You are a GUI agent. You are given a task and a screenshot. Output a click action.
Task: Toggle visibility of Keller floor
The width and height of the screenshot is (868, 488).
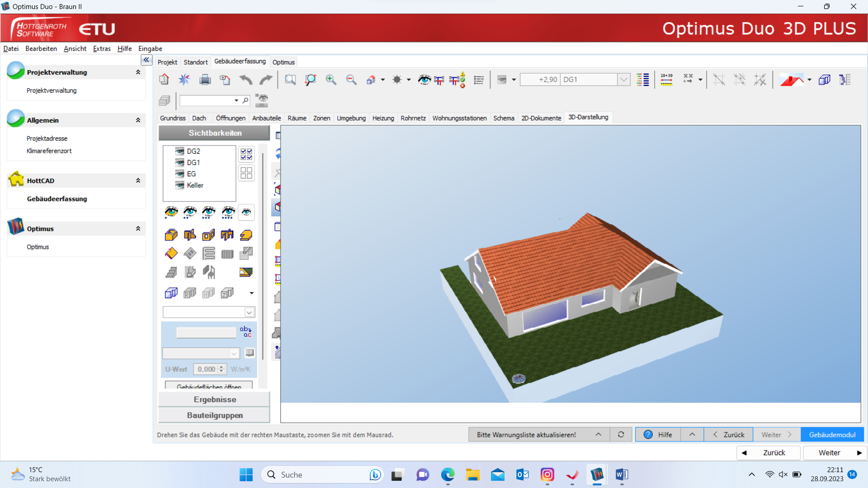click(179, 185)
